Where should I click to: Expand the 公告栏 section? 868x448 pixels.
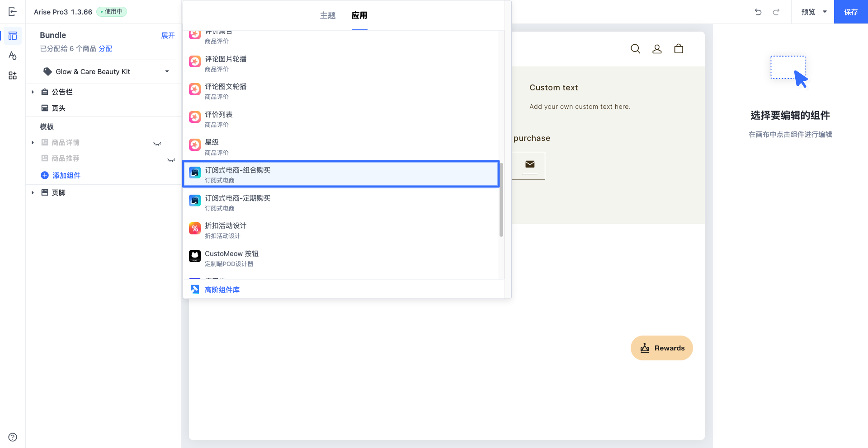33,92
